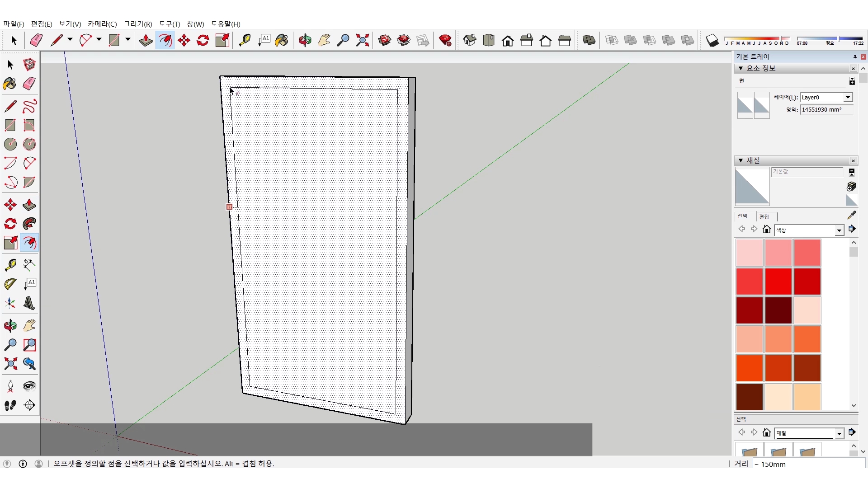Switch to Iso view house icon
Screen dimensions: 868x488
point(470,40)
